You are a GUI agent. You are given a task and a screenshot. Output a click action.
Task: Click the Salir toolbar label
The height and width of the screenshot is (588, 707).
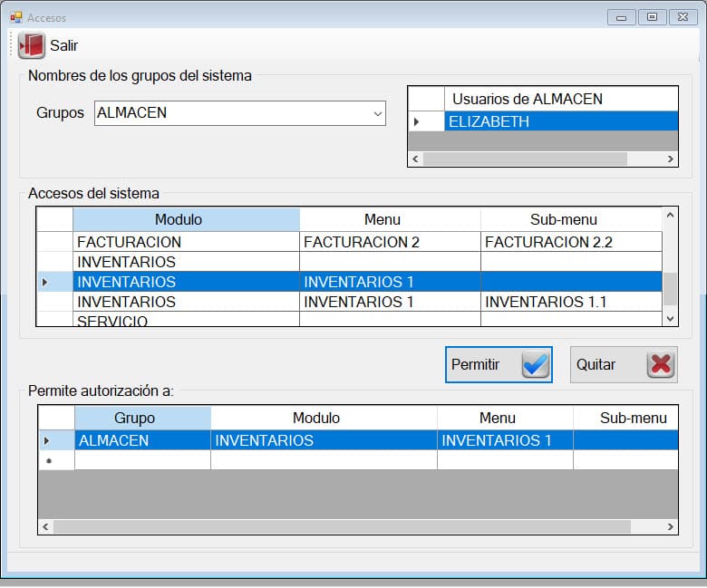click(63, 45)
